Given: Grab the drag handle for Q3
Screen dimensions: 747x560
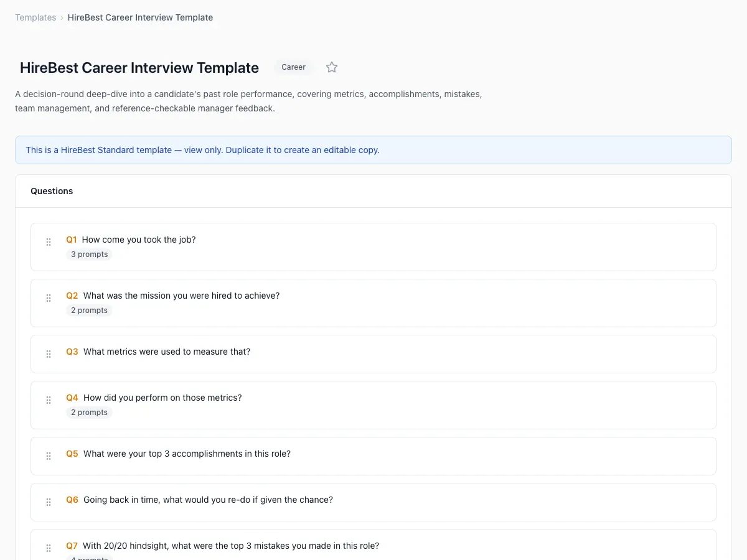Looking at the screenshot, I should coord(49,354).
